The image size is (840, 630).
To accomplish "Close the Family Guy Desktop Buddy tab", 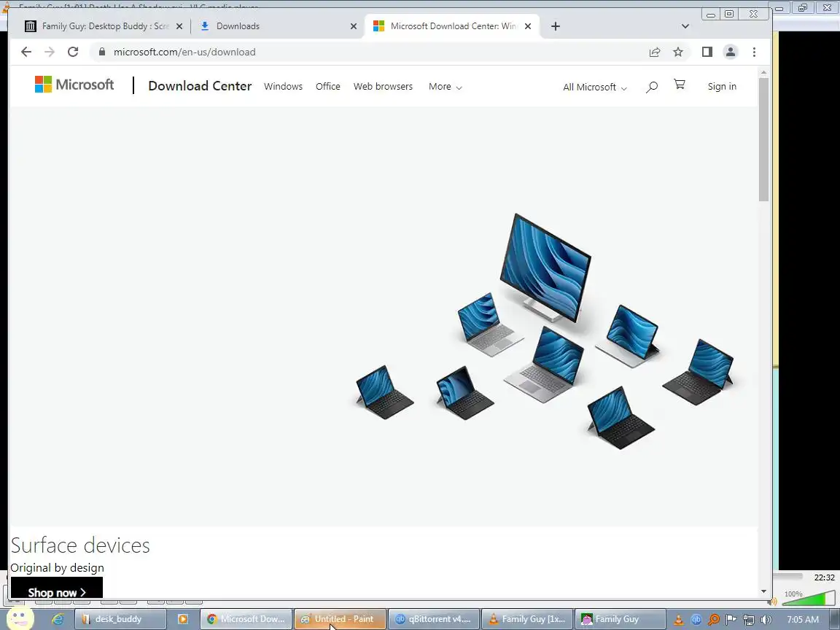I will (x=179, y=26).
